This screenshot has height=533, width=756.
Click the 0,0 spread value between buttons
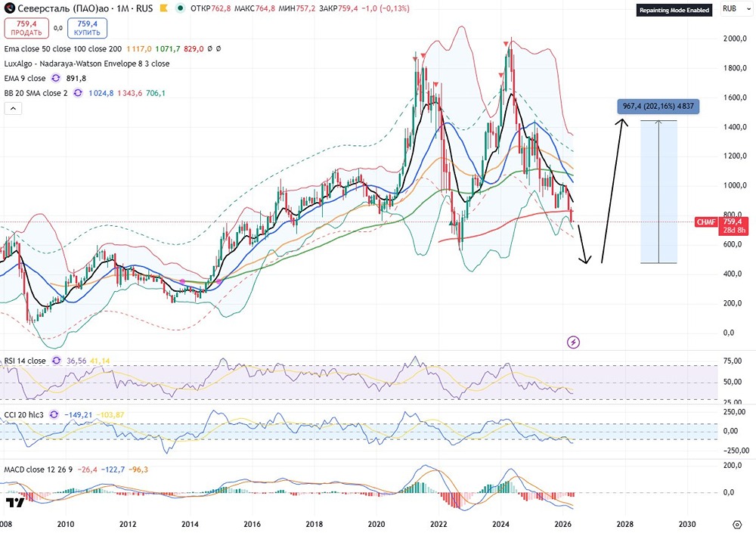pos(58,28)
